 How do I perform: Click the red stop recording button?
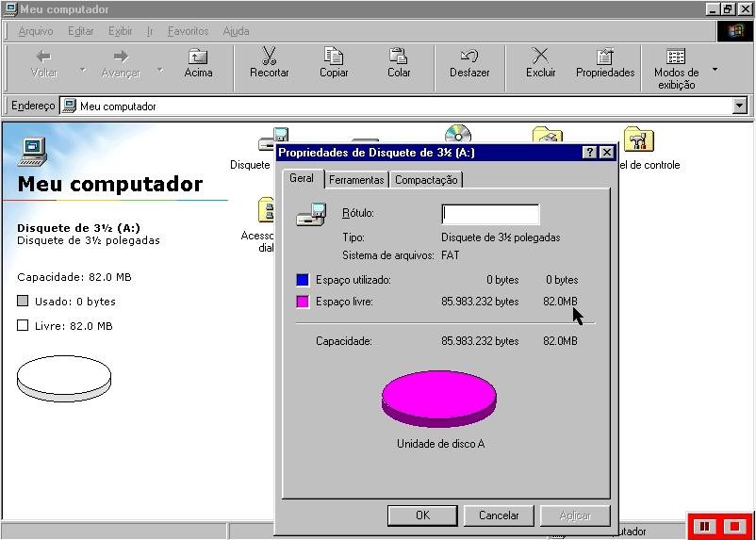tap(734, 527)
